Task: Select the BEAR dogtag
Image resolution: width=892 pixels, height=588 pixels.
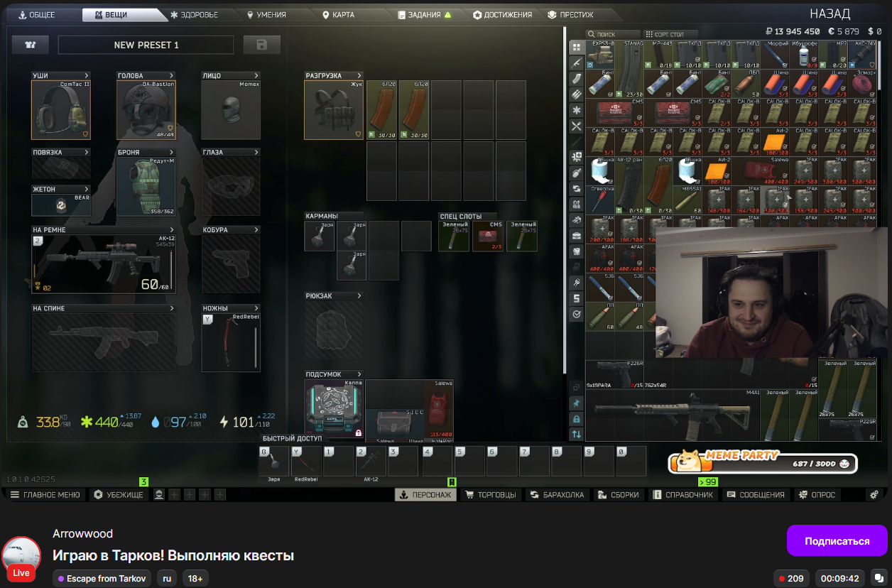Action: pyautogui.click(x=61, y=205)
